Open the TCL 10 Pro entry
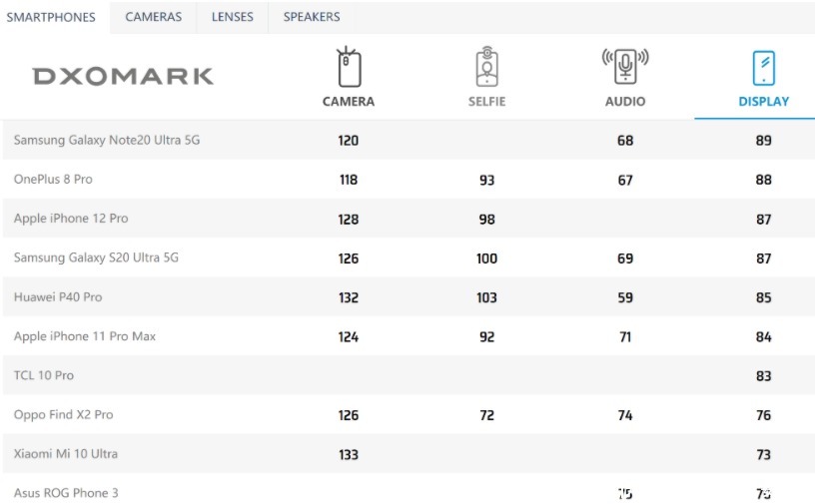815x504 pixels. click(44, 375)
